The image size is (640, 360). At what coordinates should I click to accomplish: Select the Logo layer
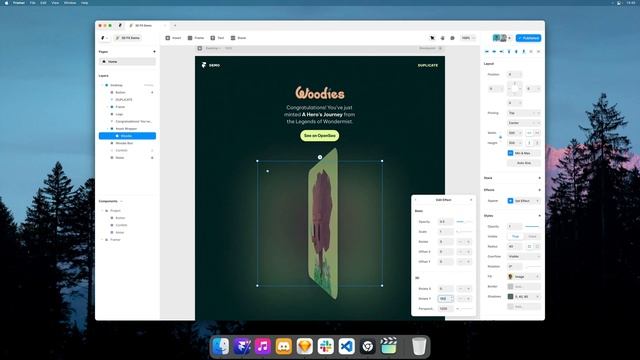127,114
